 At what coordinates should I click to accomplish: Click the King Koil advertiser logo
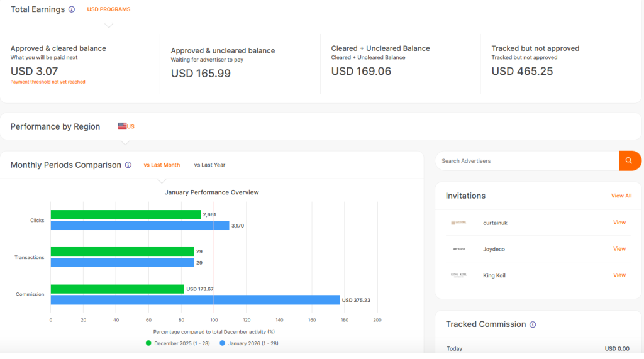coord(458,275)
